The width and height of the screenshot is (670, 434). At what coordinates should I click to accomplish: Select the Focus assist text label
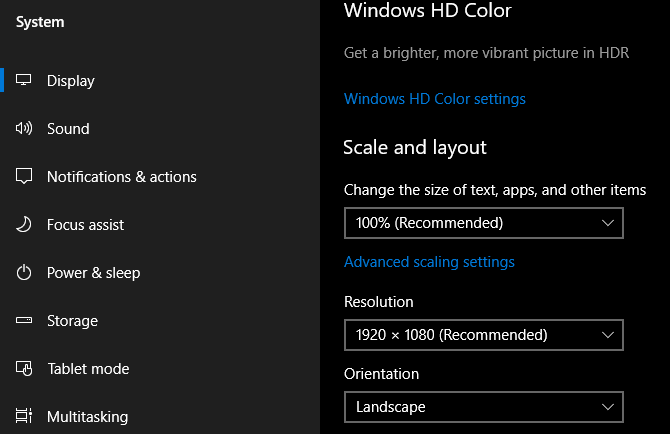click(x=86, y=225)
